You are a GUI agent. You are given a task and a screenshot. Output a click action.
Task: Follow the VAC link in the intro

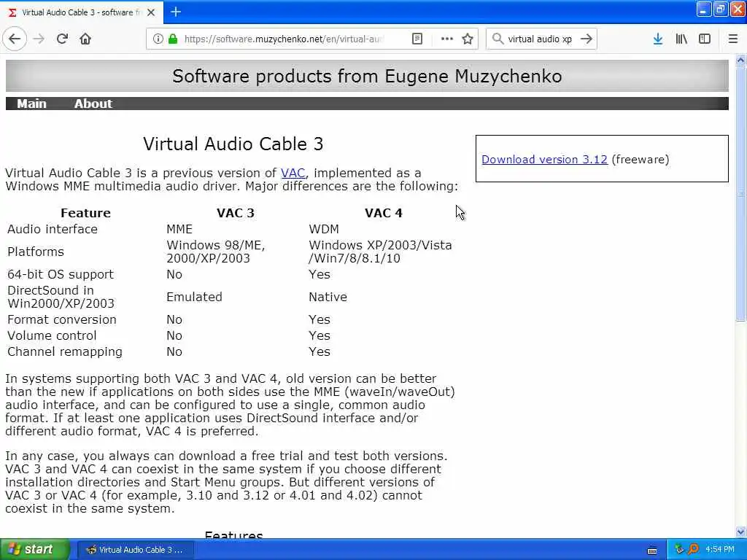[293, 173]
